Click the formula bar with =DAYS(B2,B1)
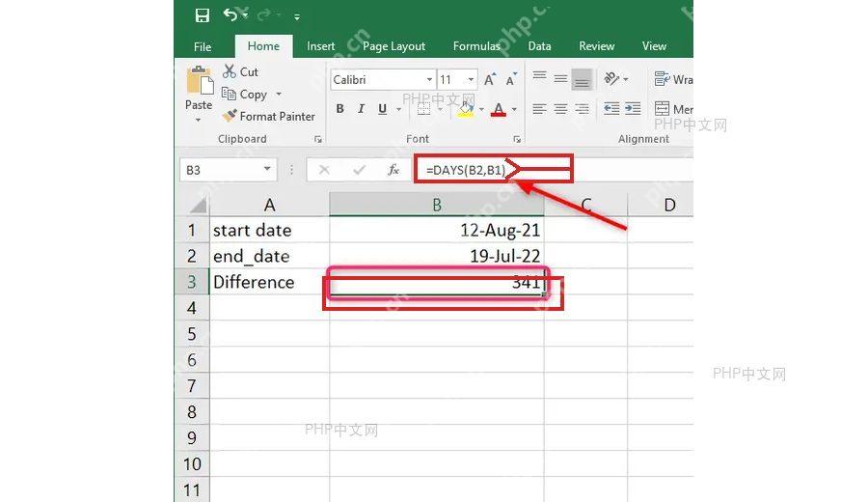The width and height of the screenshot is (868, 502). tap(553, 170)
